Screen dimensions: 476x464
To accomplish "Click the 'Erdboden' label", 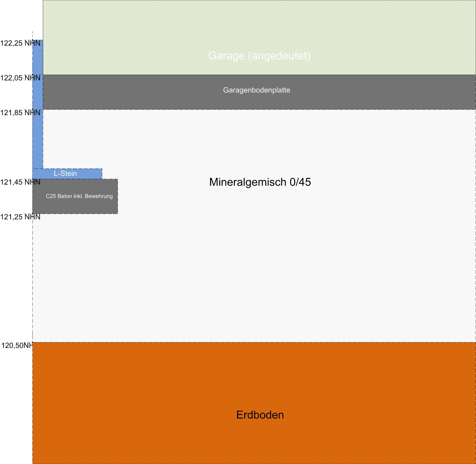I will coord(260,415).
